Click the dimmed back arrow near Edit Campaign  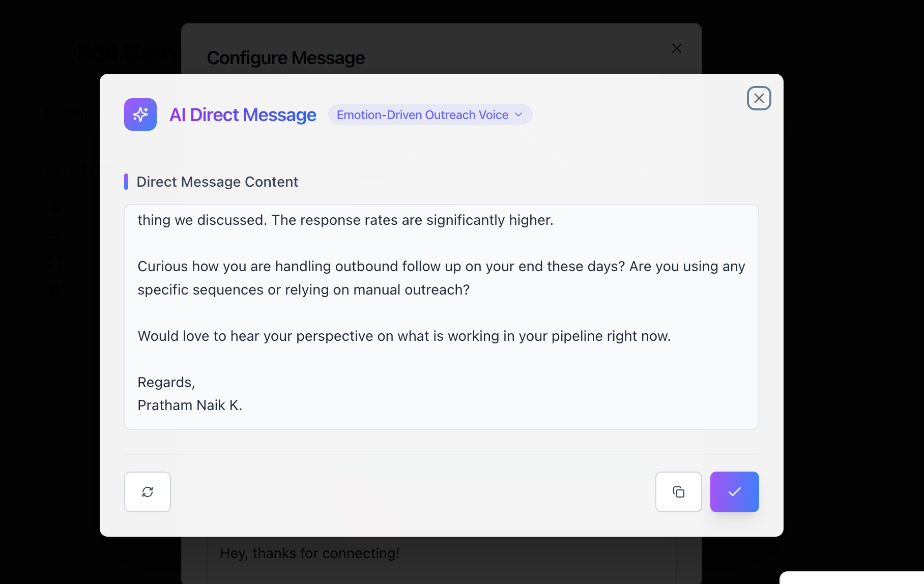click(x=45, y=51)
